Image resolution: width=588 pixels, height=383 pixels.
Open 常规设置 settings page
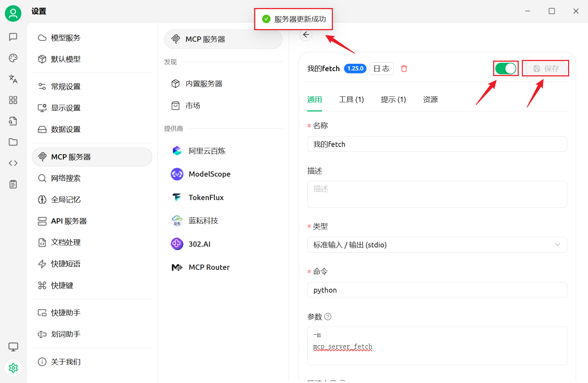coord(92,87)
